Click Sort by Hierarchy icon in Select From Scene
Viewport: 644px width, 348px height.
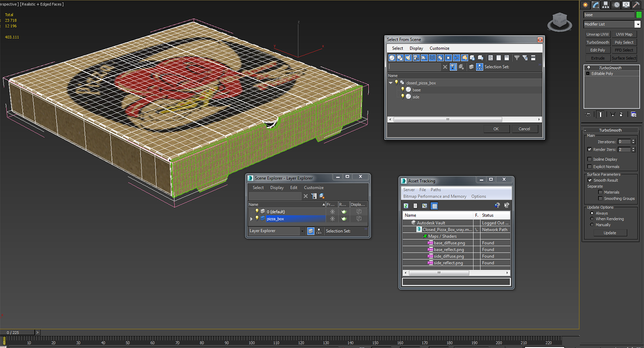tap(480, 67)
